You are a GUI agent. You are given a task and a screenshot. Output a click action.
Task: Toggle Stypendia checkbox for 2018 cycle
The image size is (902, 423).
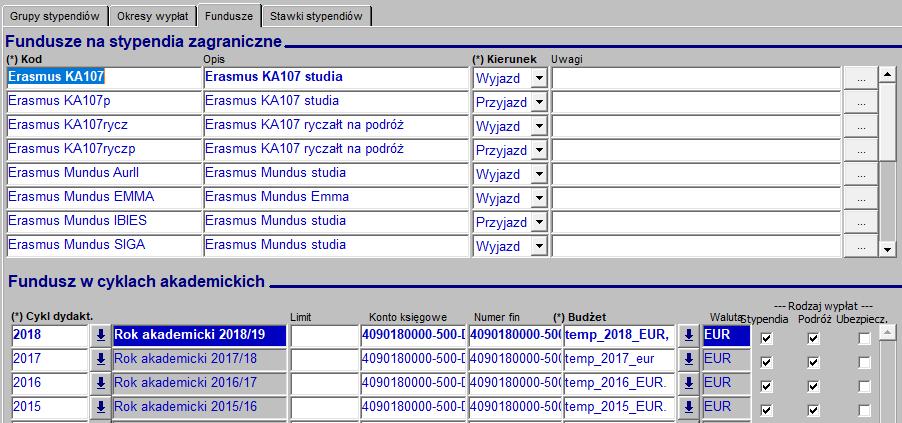[766, 338]
